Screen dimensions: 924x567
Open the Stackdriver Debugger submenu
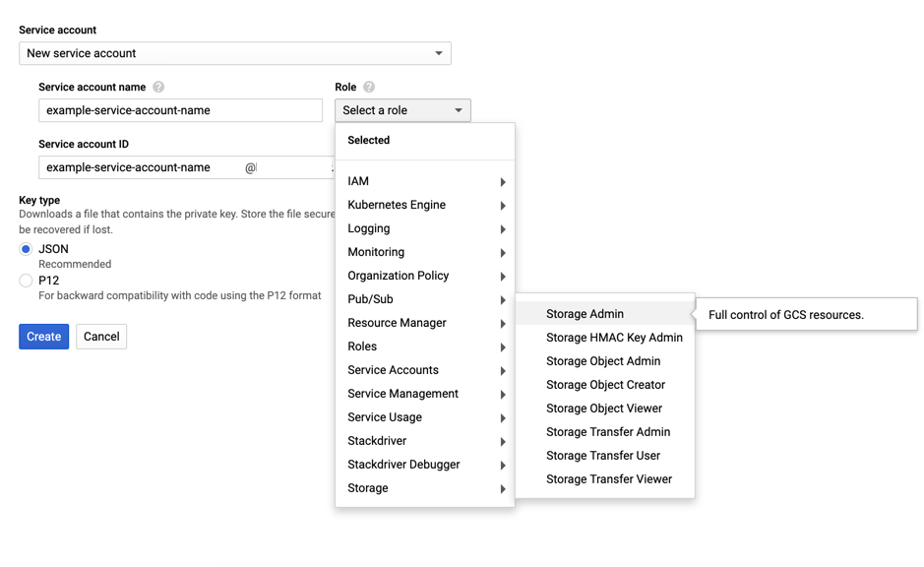425,465
